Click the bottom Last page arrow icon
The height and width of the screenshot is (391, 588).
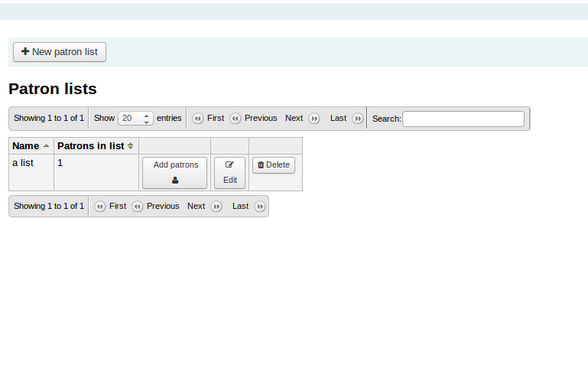[260, 207]
